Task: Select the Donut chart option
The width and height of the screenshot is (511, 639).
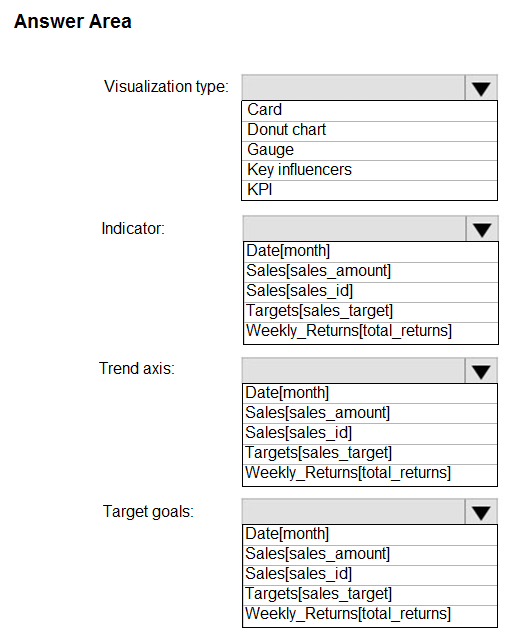Action: pyautogui.click(x=369, y=130)
